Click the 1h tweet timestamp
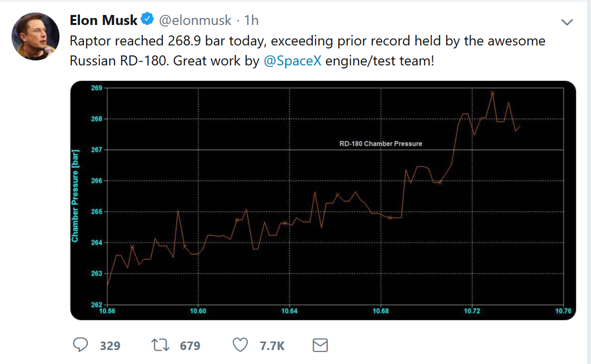Viewport: 591px width, 364px height. tap(251, 20)
